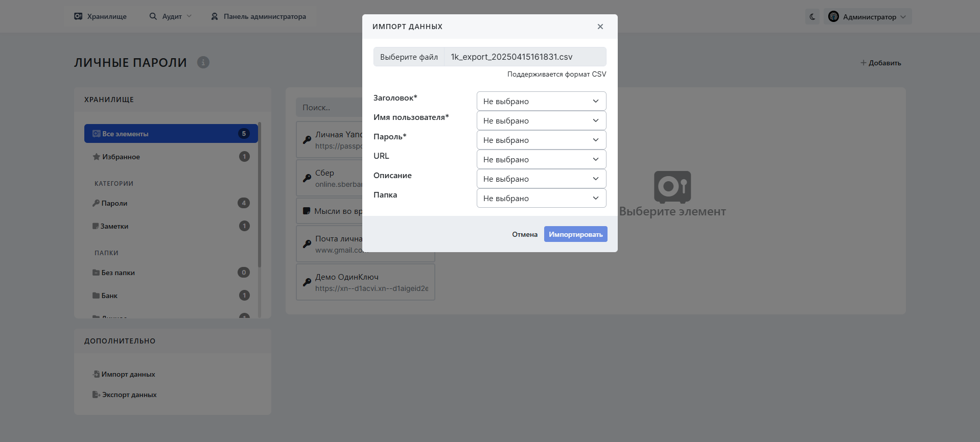Open the Папка mapping dropdown
This screenshot has width=980, height=442.
(541, 198)
